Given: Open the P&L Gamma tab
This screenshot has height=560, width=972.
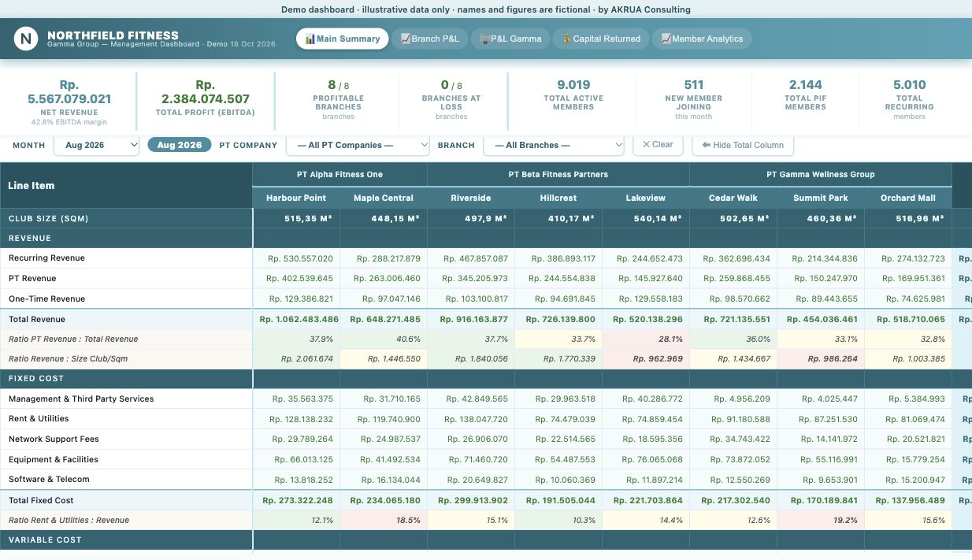Looking at the screenshot, I should point(510,39).
